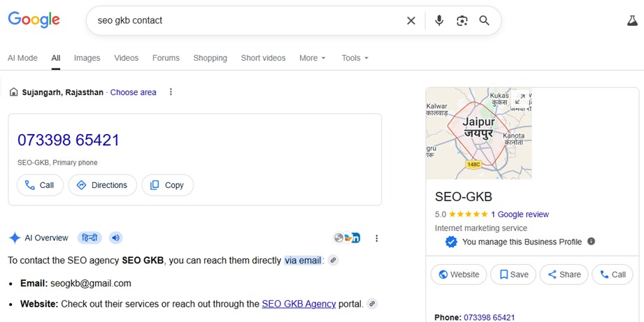Open the three-dot menu next to Choose area
Image resolution: width=644 pixels, height=322 pixels.
click(x=171, y=92)
